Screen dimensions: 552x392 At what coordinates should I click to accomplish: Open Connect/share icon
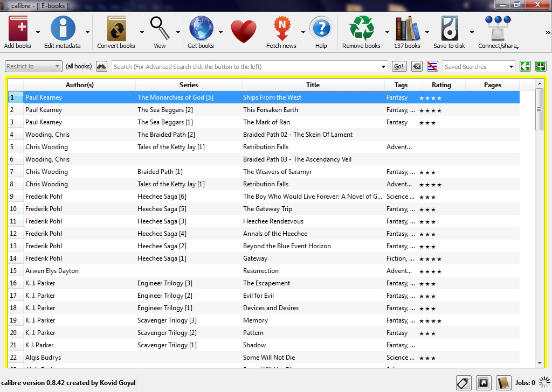498,28
